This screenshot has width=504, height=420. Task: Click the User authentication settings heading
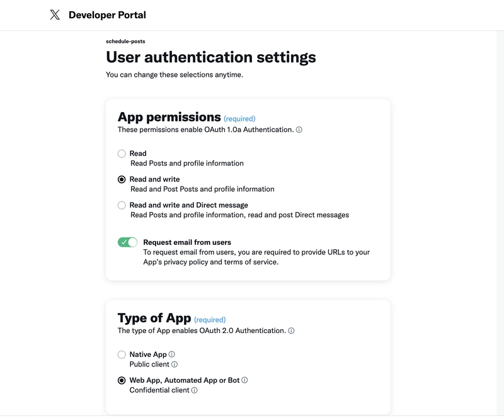(210, 58)
